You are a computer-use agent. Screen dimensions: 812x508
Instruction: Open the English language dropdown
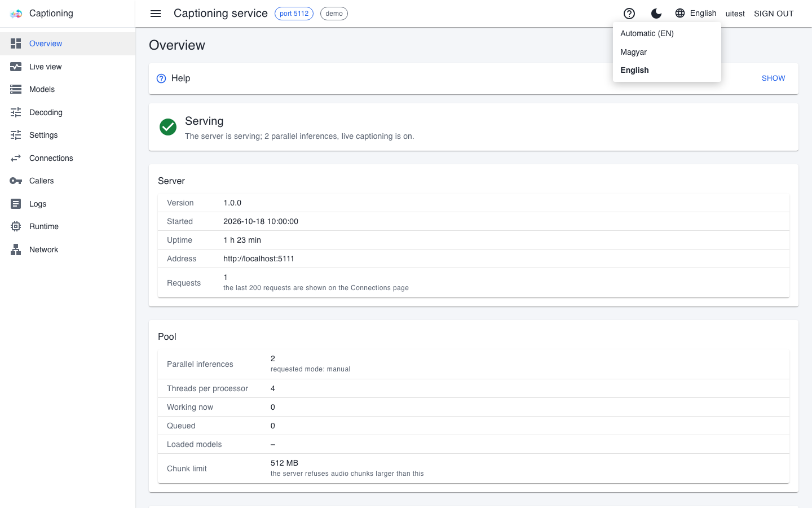click(696, 13)
